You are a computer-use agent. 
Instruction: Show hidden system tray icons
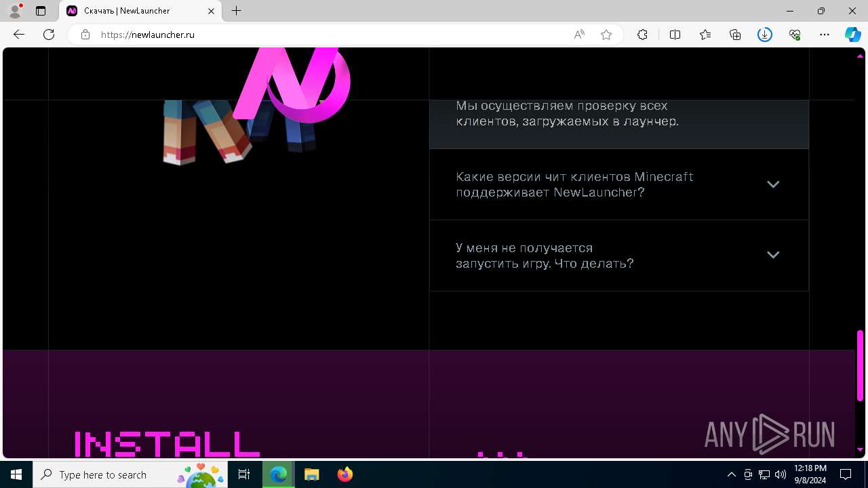731,474
